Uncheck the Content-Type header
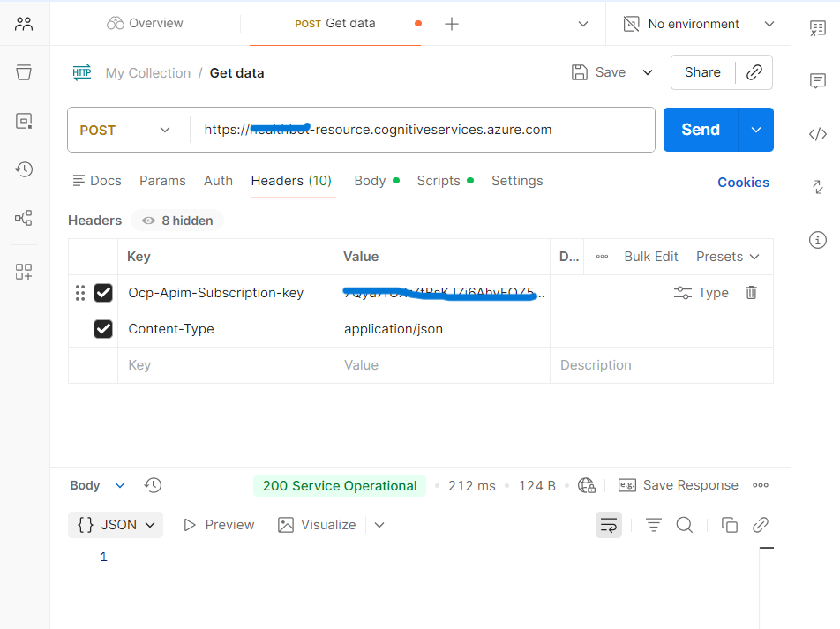Screen dimensions: 840x629 point(103,328)
